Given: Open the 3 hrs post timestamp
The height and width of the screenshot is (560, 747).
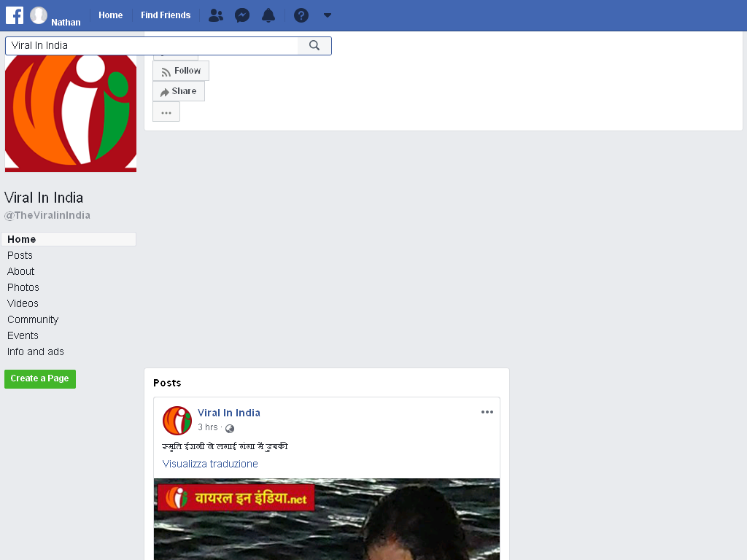Looking at the screenshot, I should click(x=208, y=427).
